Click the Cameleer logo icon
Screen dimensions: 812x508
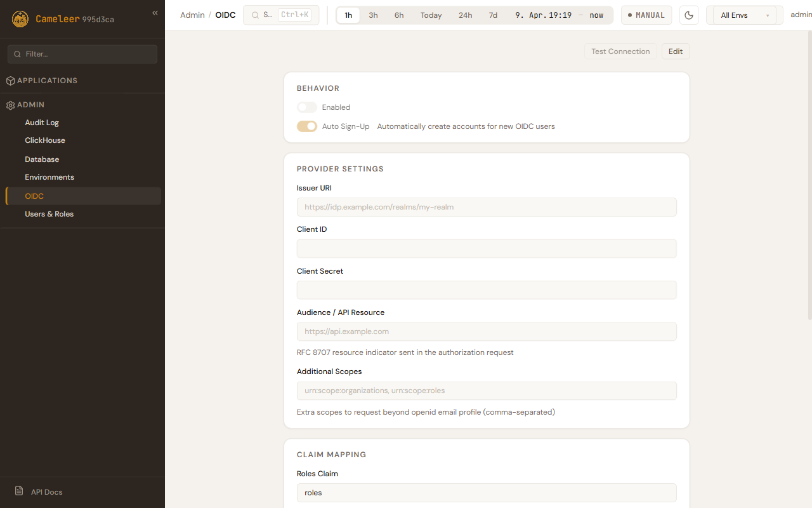click(20, 19)
